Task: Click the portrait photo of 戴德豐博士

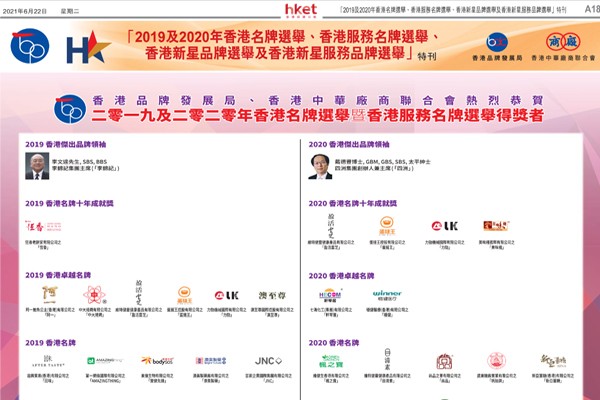Action: pyautogui.click(x=320, y=167)
